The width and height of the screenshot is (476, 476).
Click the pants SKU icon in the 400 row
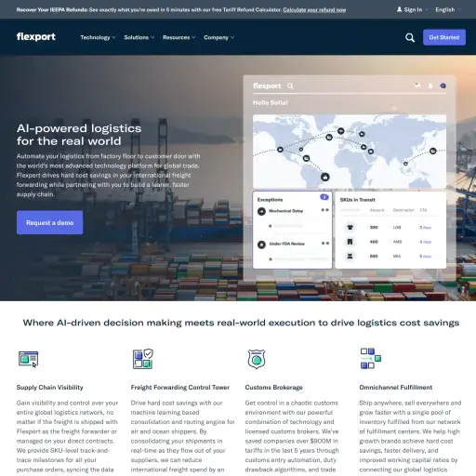[x=350, y=242]
